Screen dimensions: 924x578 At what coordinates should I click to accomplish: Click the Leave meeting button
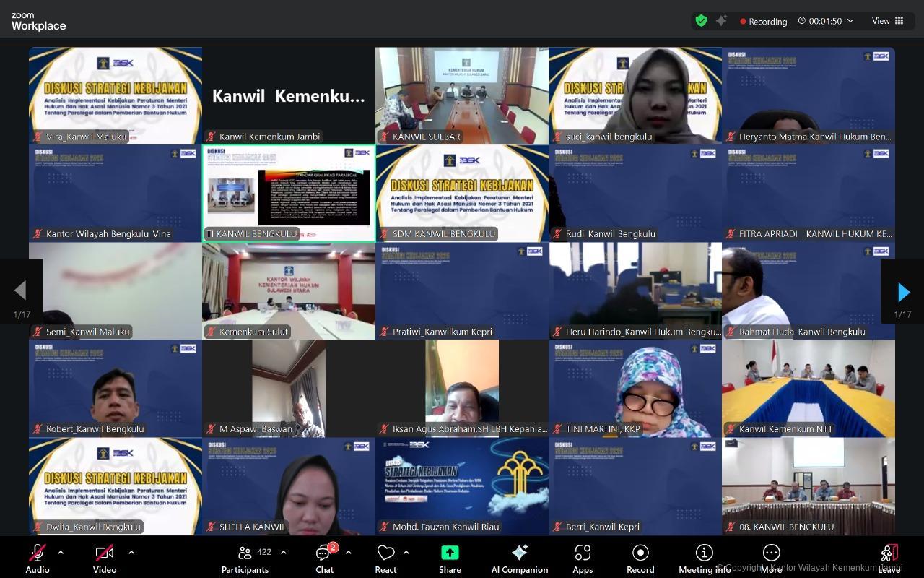[x=889, y=558]
